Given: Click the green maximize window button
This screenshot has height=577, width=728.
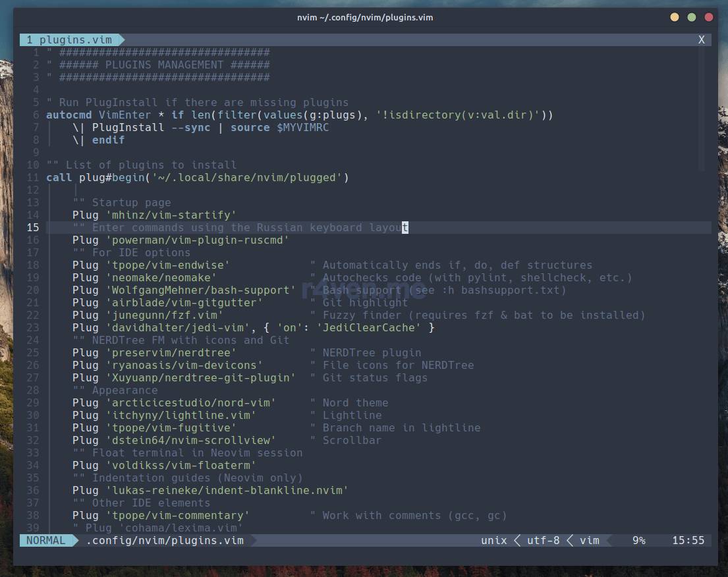Looking at the screenshot, I should click(692, 17).
